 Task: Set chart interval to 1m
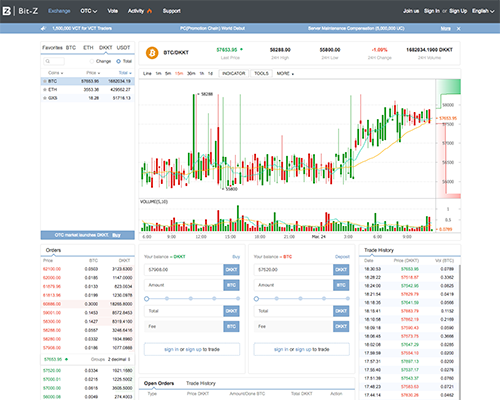click(x=158, y=73)
